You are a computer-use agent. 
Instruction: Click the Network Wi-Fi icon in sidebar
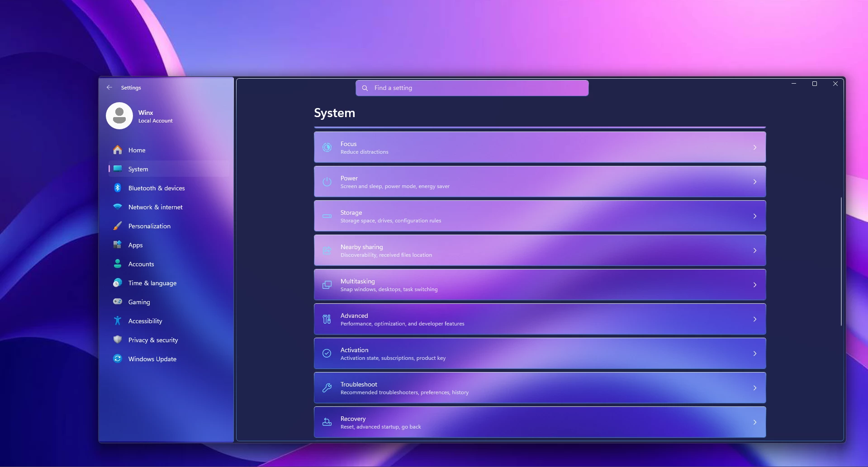118,207
